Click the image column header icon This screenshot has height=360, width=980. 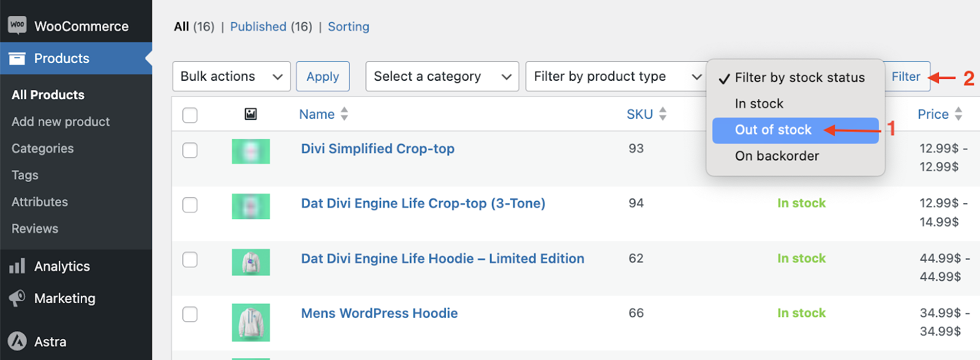251,114
